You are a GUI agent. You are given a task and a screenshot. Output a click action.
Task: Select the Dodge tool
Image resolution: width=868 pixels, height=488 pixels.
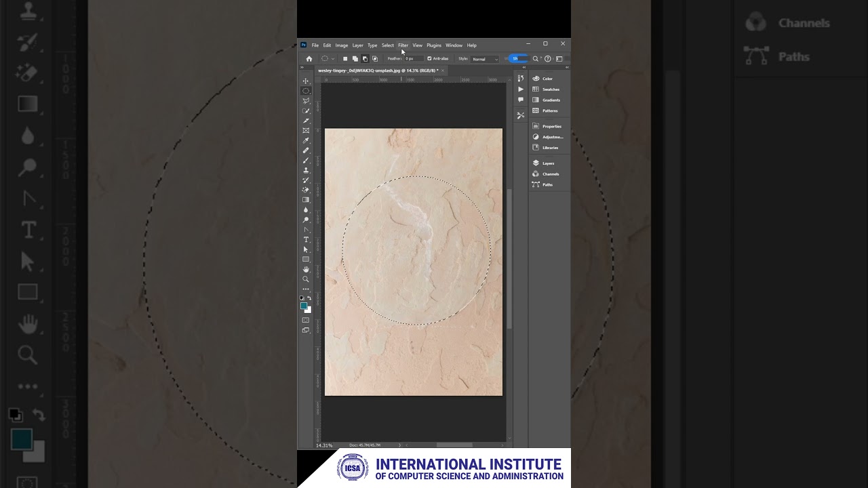306,220
